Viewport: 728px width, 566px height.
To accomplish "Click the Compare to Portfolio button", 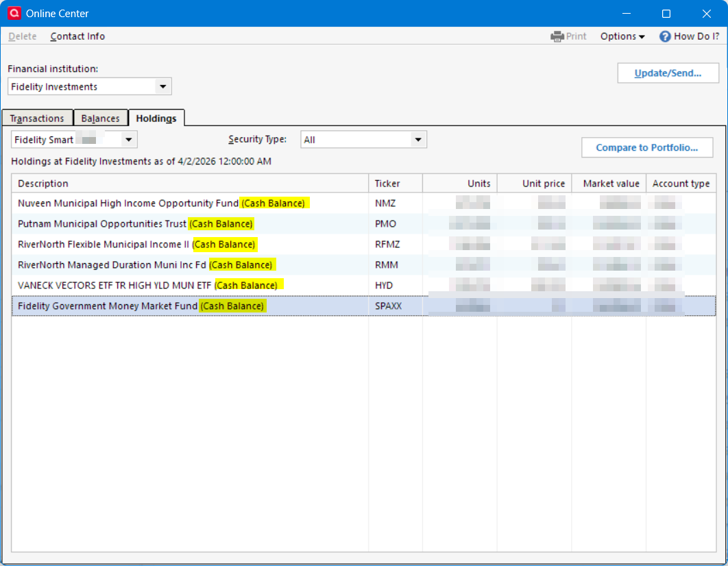I will [x=646, y=147].
